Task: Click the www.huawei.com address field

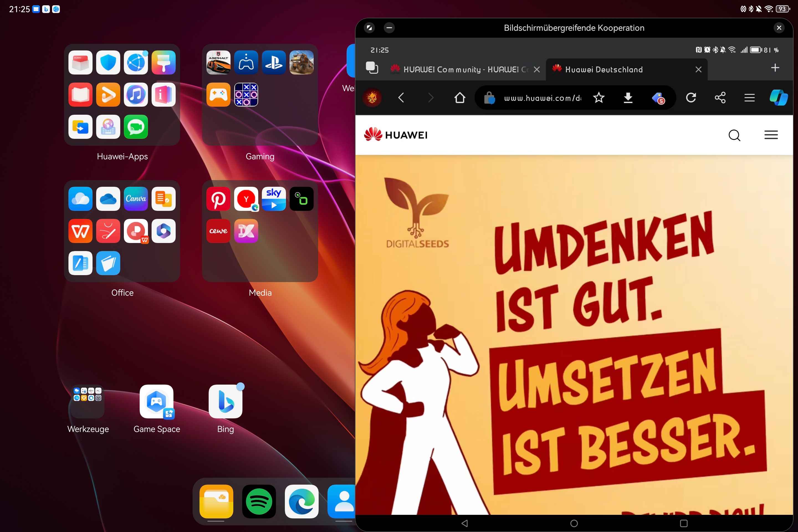Action: (x=542, y=98)
